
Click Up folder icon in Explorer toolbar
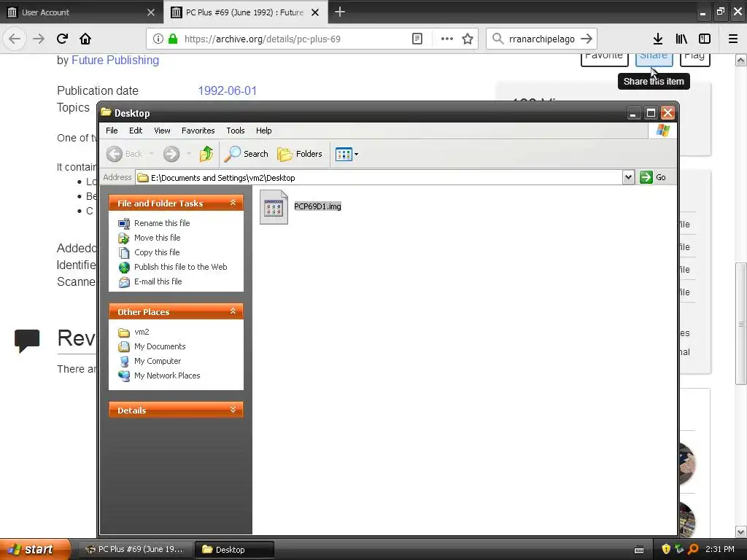206,154
